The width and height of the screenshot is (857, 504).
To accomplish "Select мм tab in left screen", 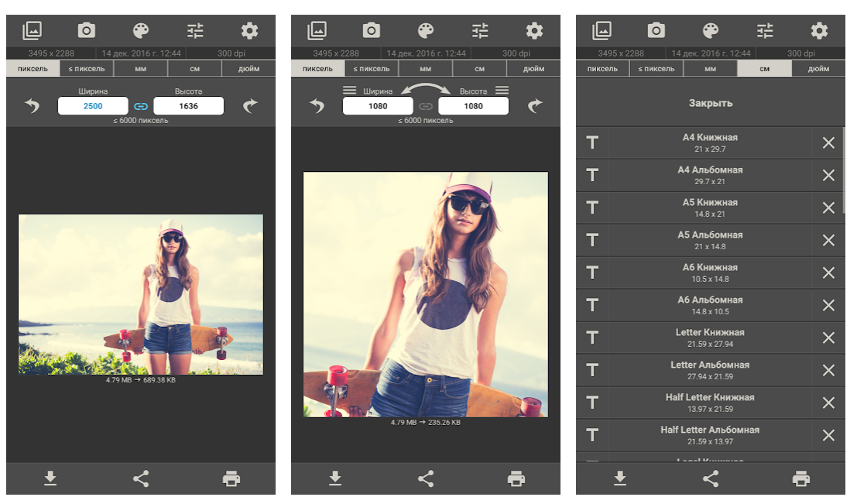I will tap(140, 69).
